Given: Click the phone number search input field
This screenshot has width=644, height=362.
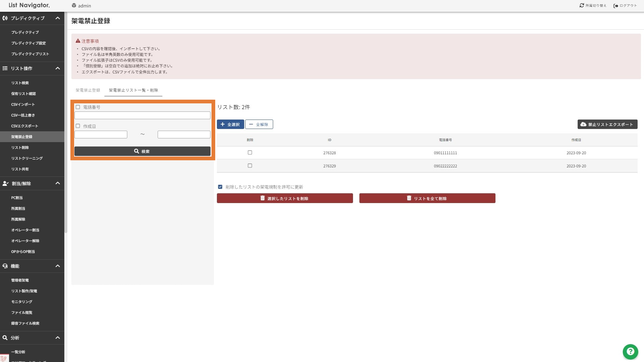Looking at the screenshot, I should tap(142, 116).
